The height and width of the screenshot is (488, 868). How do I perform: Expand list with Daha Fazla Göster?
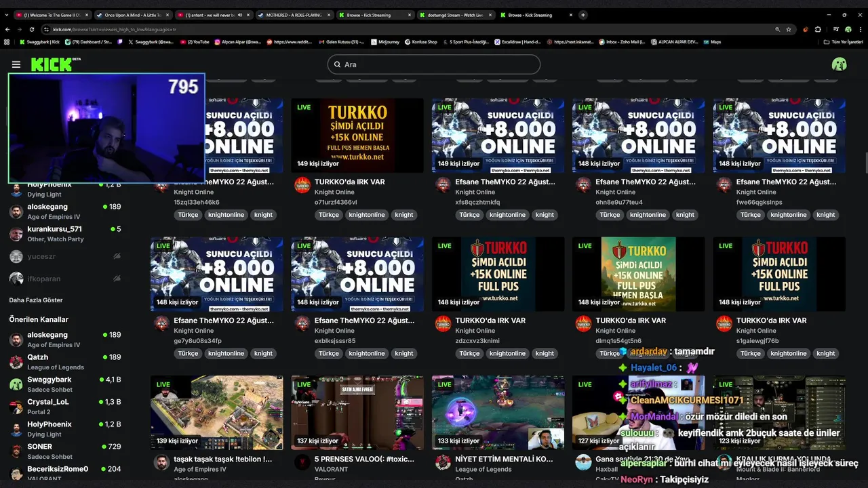[36, 300]
